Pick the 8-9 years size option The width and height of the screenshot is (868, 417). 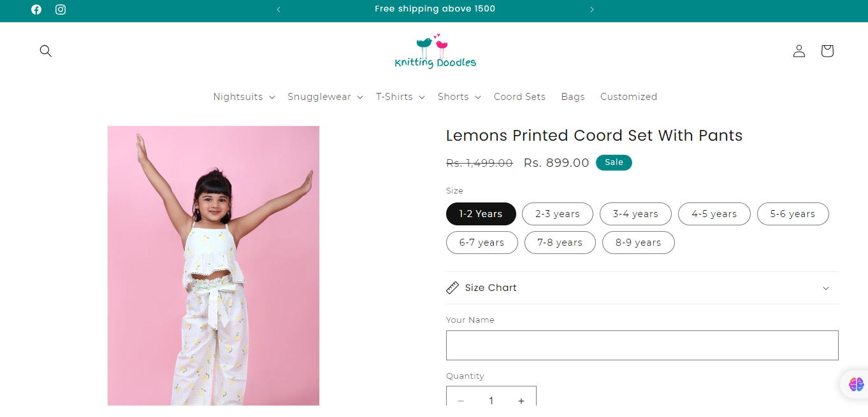pos(638,243)
